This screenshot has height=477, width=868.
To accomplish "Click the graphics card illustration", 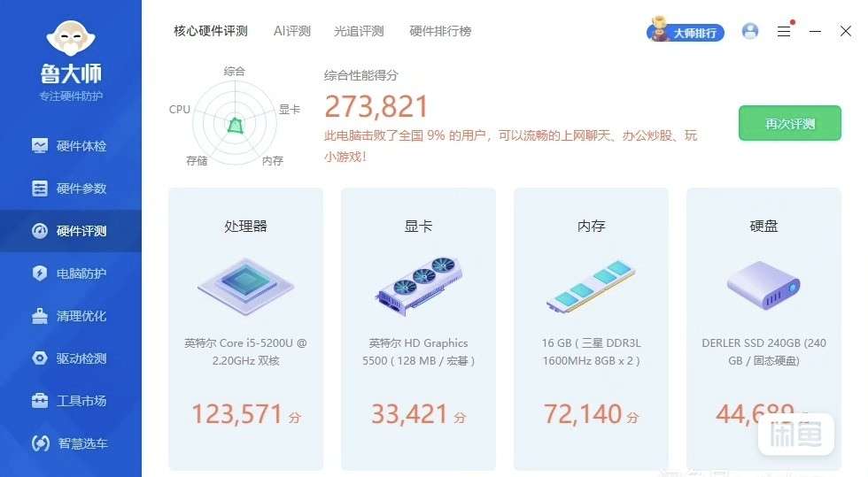I will tap(419, 287).
